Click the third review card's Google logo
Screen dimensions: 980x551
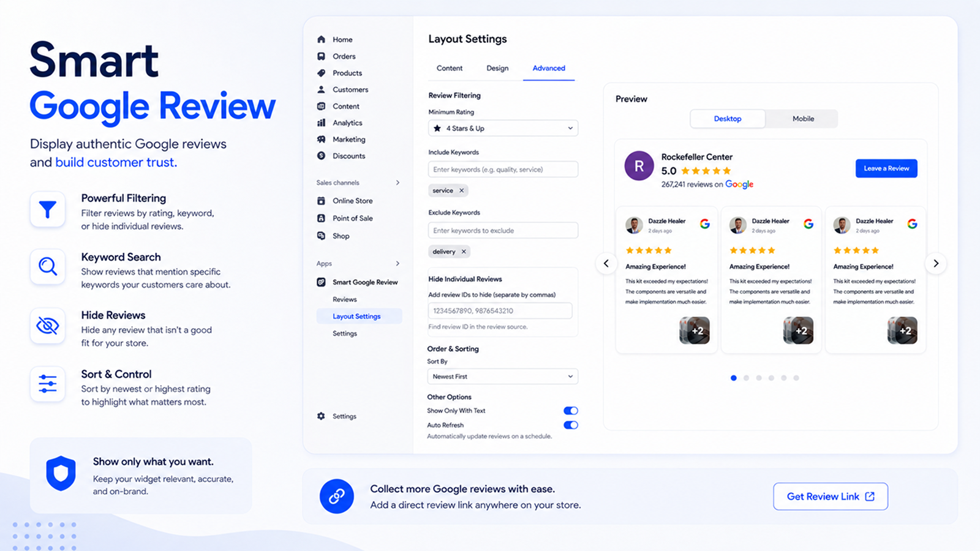point(913,224)
